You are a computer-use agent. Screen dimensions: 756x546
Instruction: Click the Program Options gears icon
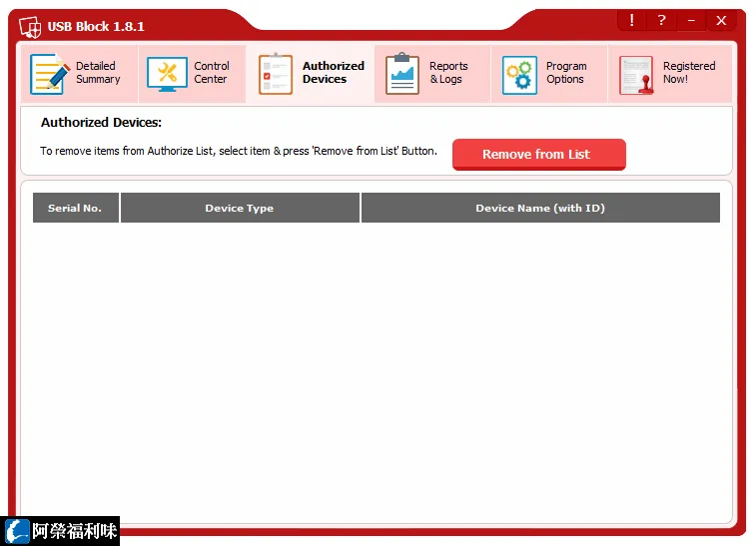tap(519, 75)
